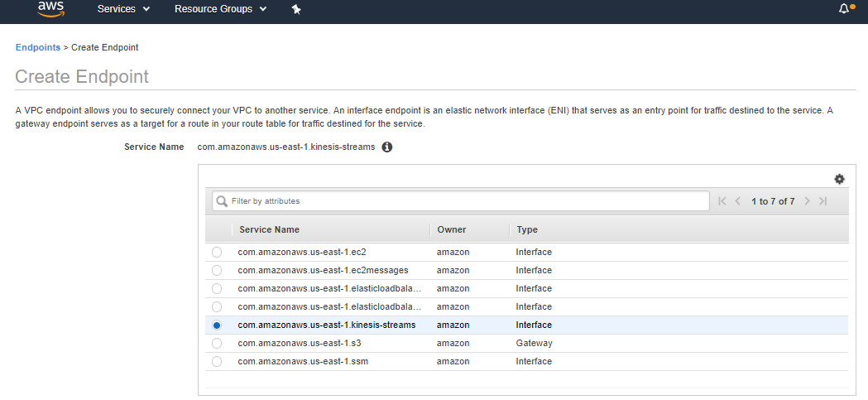The width and height of the screenshot is (868, 400).
Task: Click the pushpin shortcut icon
Action: (296, 9)
